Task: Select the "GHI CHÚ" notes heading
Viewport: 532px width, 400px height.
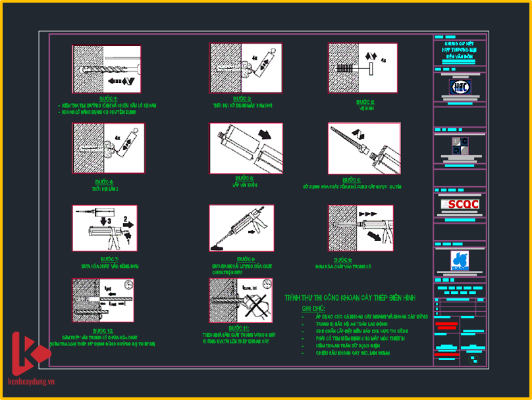Action: coord(314,308)
